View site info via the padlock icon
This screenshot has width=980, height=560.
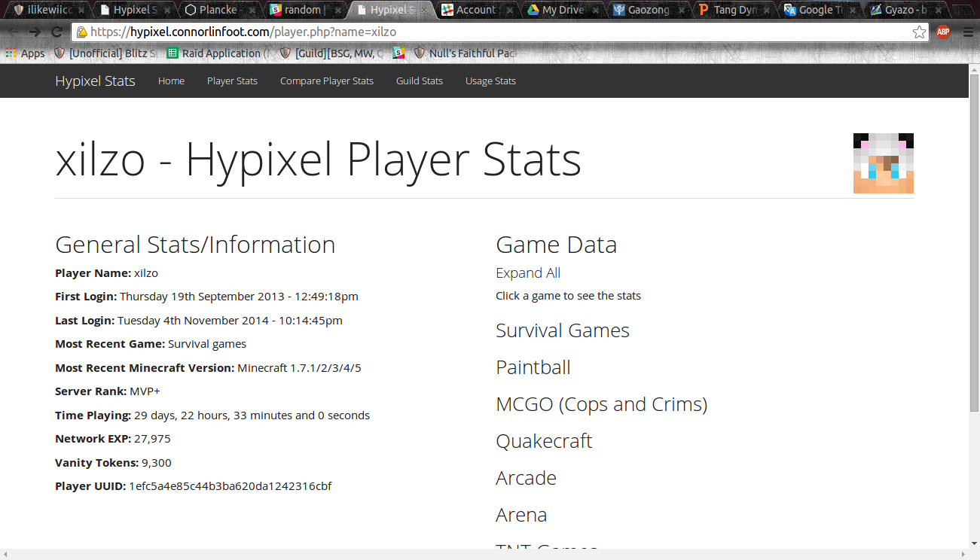(81, 32)
